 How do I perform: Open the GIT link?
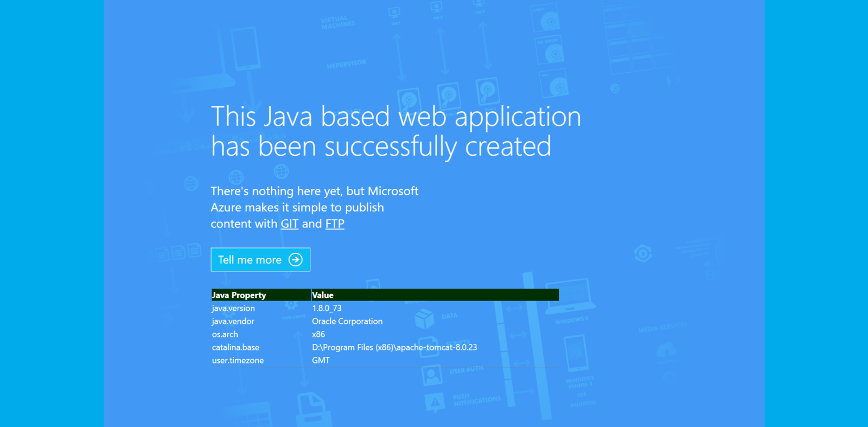(290, 224)
